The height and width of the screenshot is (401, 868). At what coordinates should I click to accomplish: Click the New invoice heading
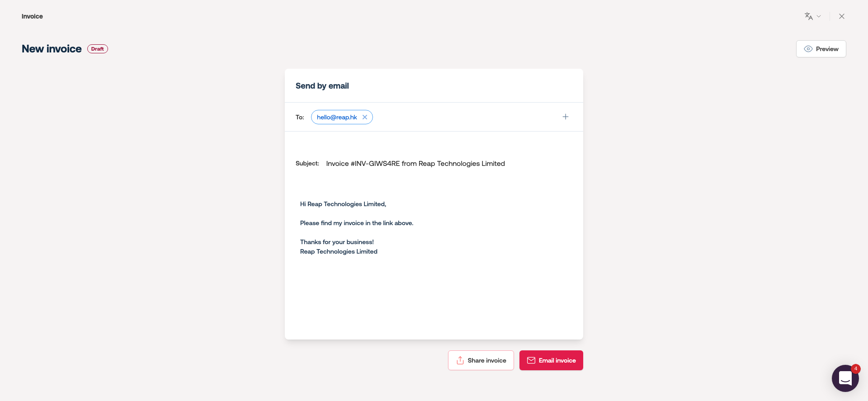52,49
